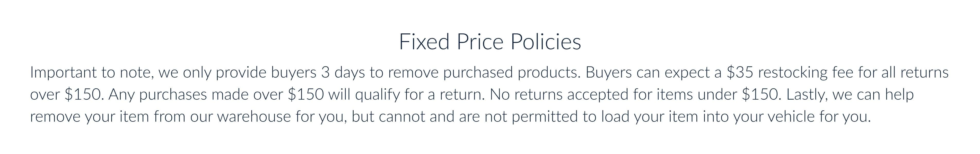Click the word "load" in the last line

coord(615,117)
